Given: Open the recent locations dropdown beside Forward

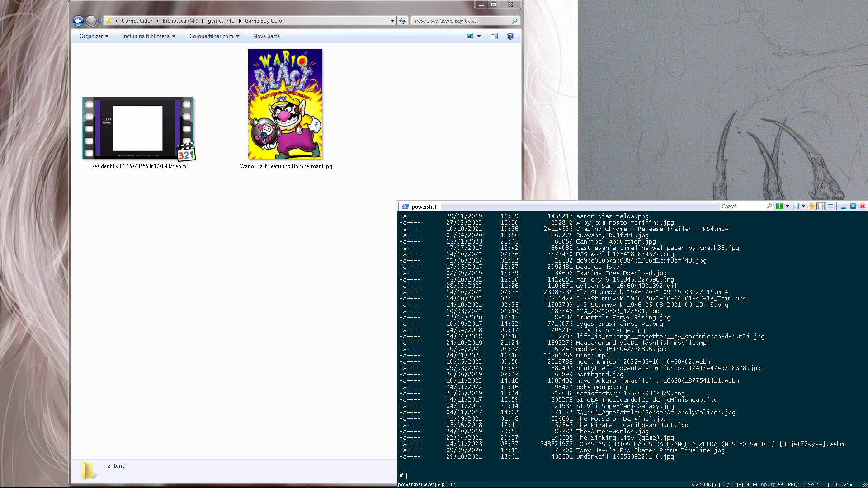Looking at the screenshot, I should (x=100, y=21).
